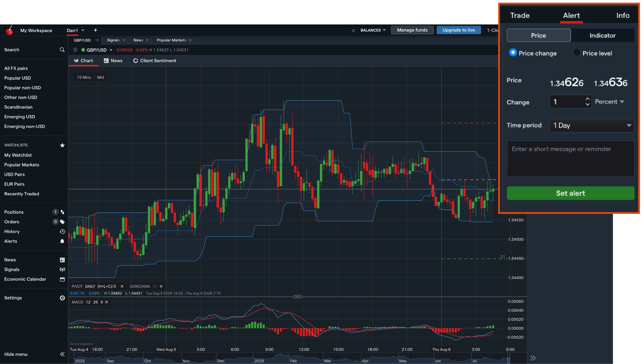Click the Alerts bell icon

62,241
